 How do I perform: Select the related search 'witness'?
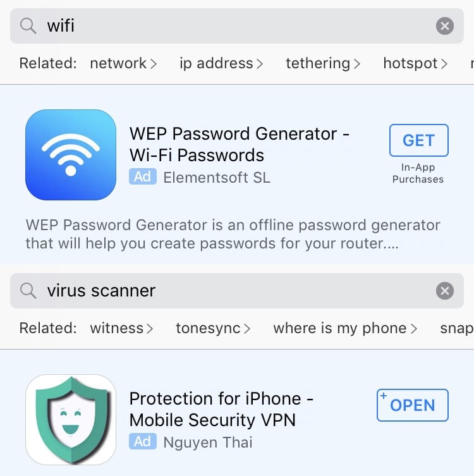[x=122, y=328]
